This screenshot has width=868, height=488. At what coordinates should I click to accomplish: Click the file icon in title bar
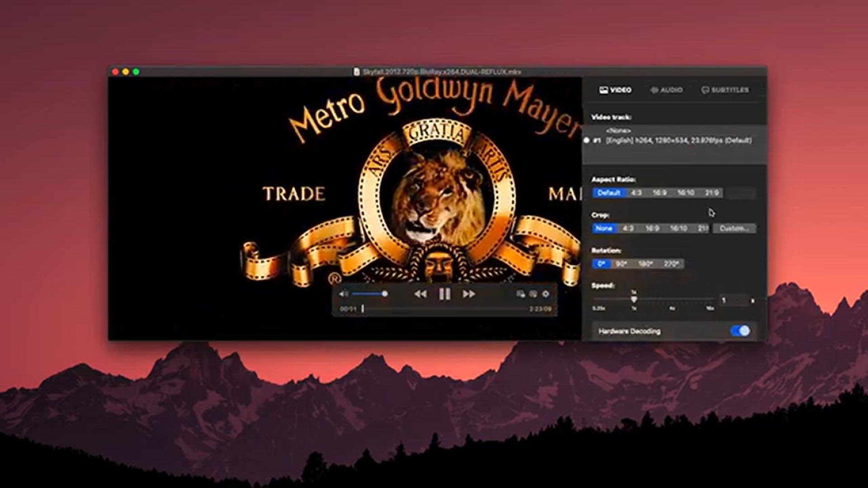point(357,72)
